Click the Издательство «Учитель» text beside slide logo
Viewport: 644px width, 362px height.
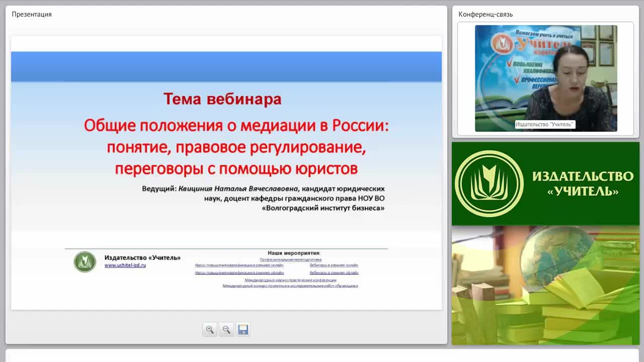coord(142,257)
